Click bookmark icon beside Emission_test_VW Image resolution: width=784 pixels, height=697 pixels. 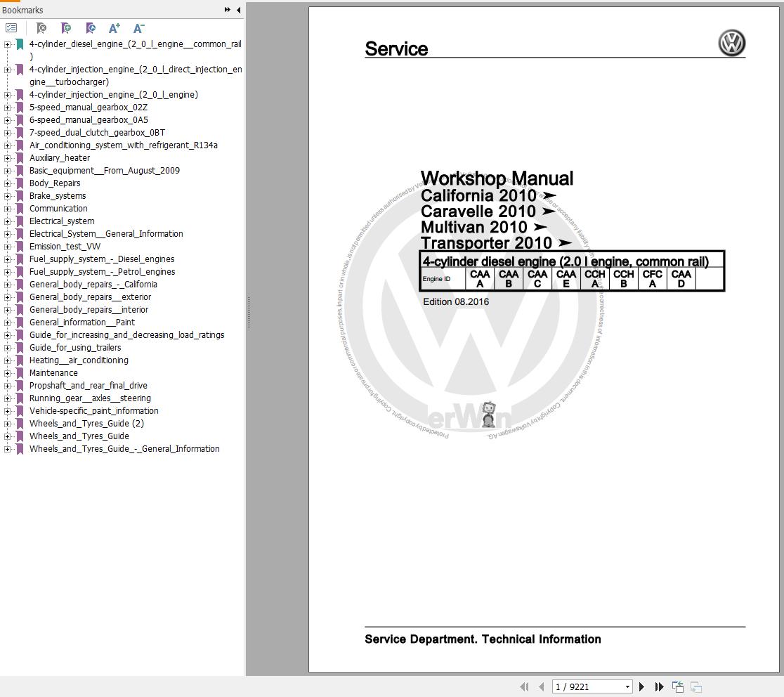[20, 247]
